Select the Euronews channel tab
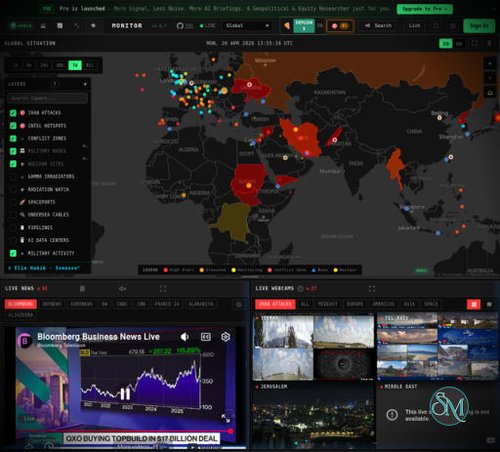500x452 pixels. 81,304
